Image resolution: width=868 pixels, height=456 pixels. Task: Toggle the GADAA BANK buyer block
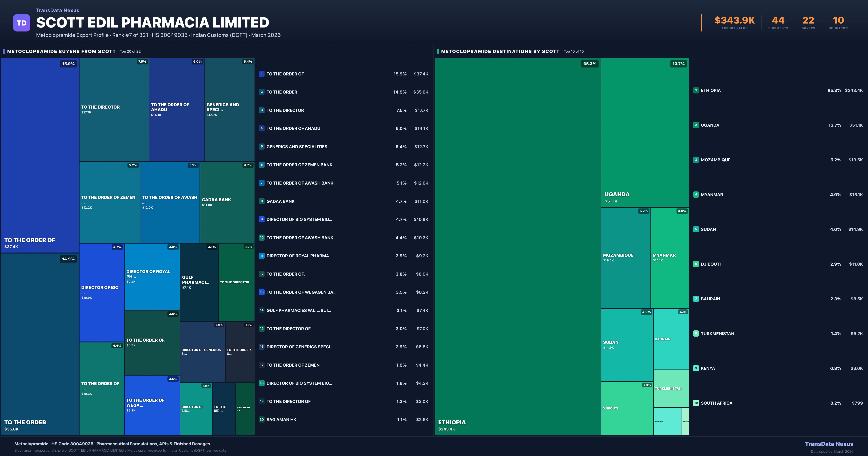227,202
